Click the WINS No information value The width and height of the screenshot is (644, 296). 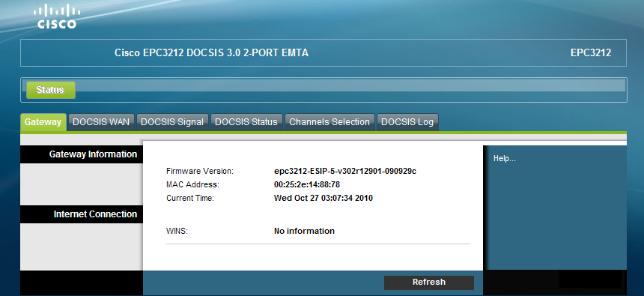pos(304,231)
